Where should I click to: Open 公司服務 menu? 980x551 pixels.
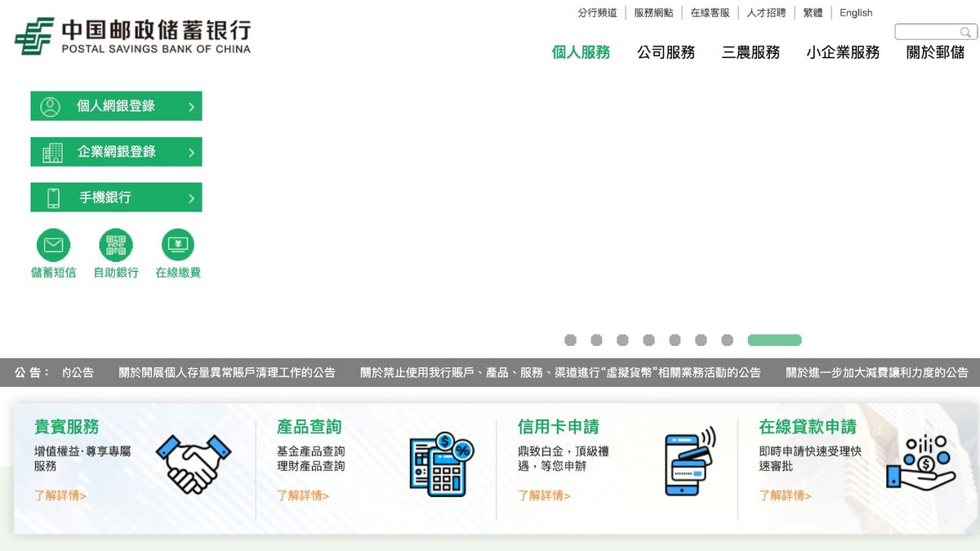coord(666,52)
